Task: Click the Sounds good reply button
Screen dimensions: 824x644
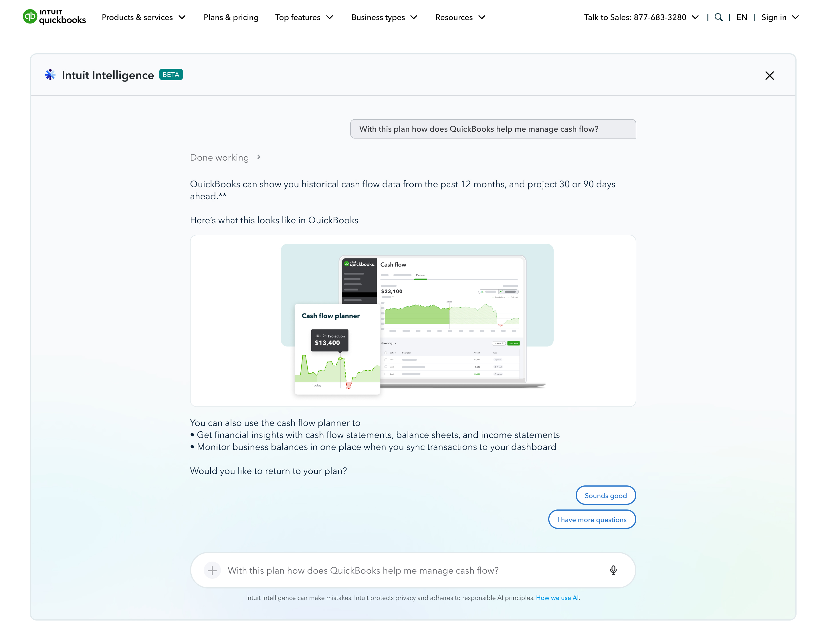Action: (x=605, y=495)
